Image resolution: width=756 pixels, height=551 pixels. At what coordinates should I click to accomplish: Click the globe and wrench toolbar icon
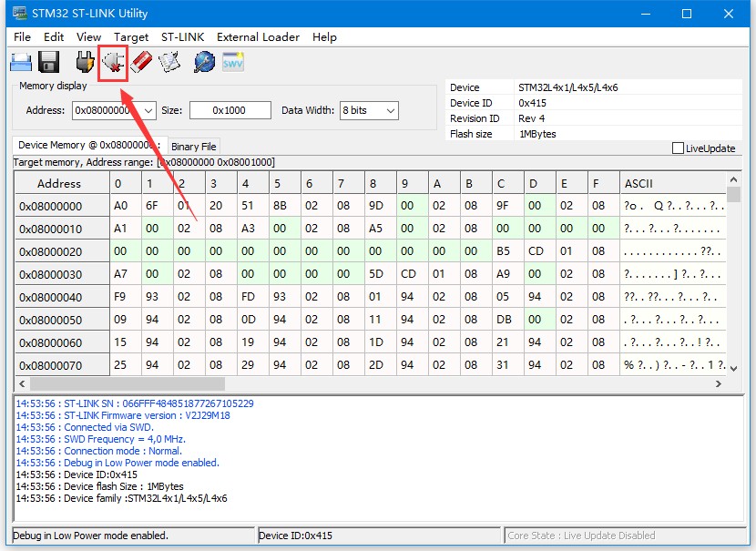coord(204,62)
